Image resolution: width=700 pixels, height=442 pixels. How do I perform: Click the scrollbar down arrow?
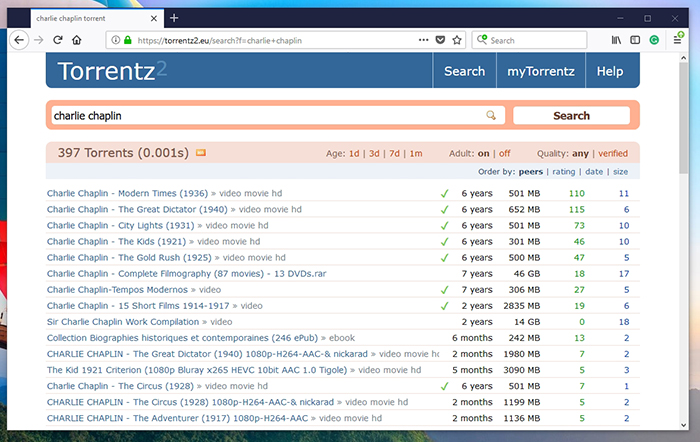(x=683, y=425)
